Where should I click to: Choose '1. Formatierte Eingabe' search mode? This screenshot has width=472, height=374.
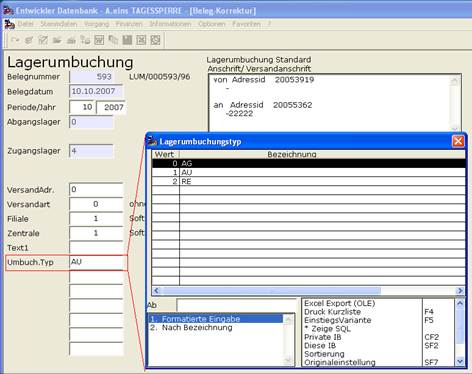click(x=216, y=319)
